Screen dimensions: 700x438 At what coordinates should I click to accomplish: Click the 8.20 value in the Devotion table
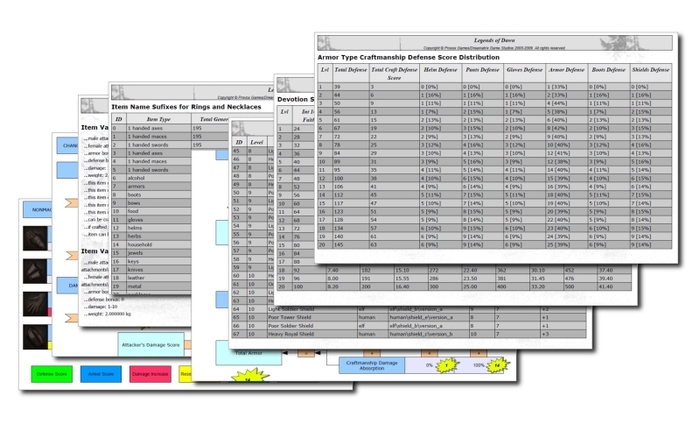[x=333, y=286]
